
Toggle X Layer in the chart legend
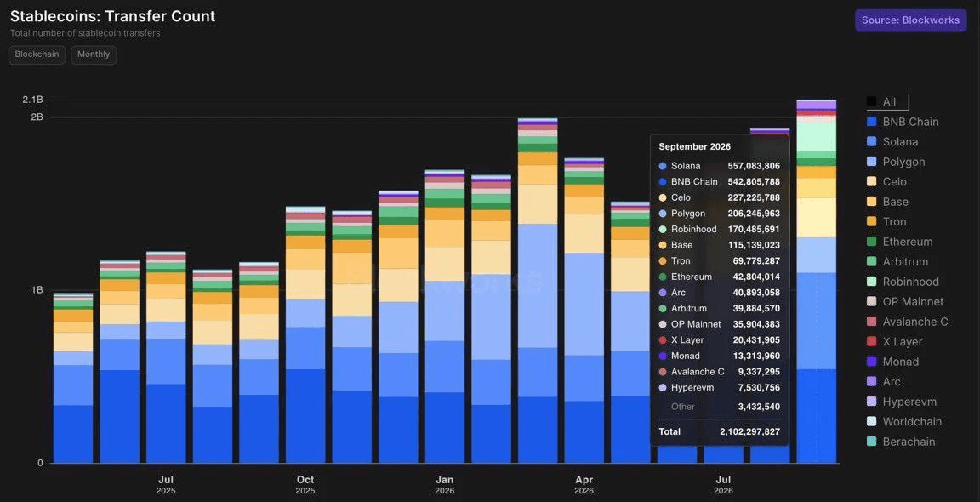[x=894, y=342]
